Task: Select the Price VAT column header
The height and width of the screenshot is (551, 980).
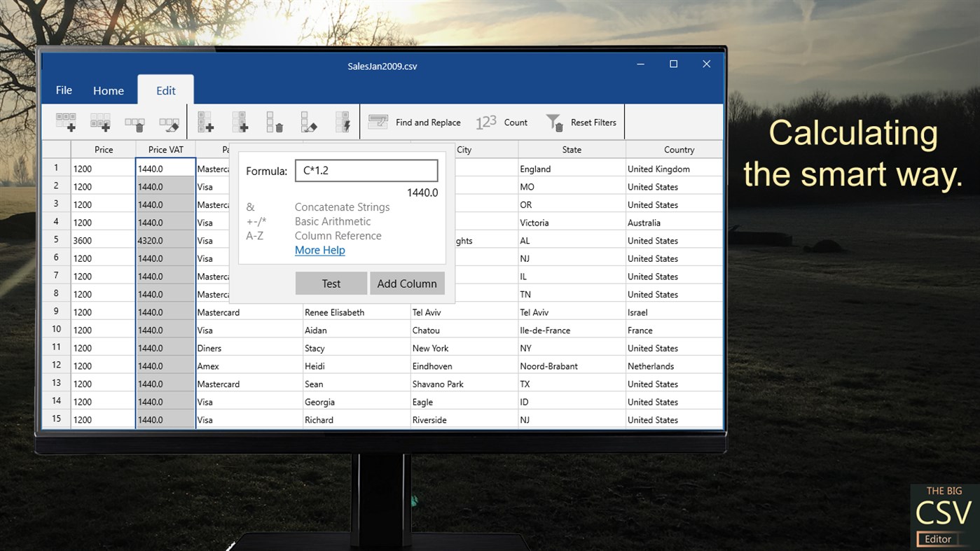Action: pos(165,149)
